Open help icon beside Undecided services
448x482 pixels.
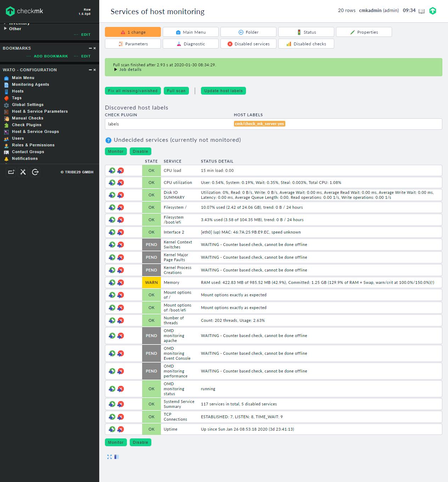coord(109,140)
